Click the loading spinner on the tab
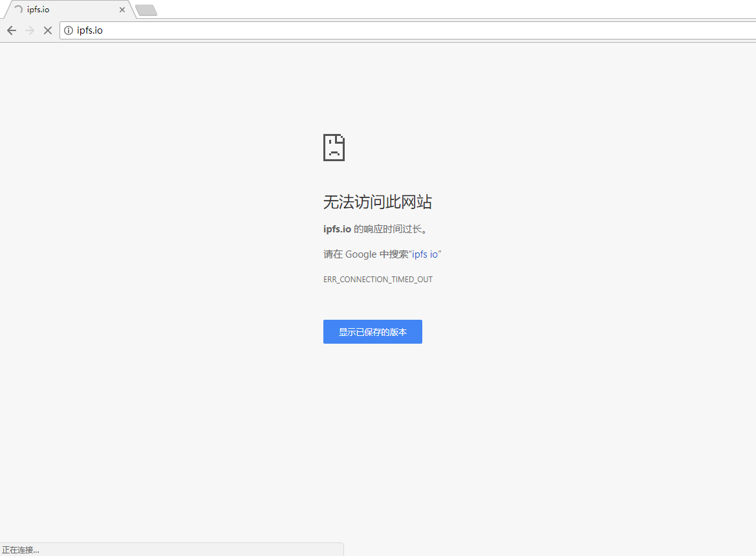This screenshot has height=556, width=756. (x=18, y=10)
